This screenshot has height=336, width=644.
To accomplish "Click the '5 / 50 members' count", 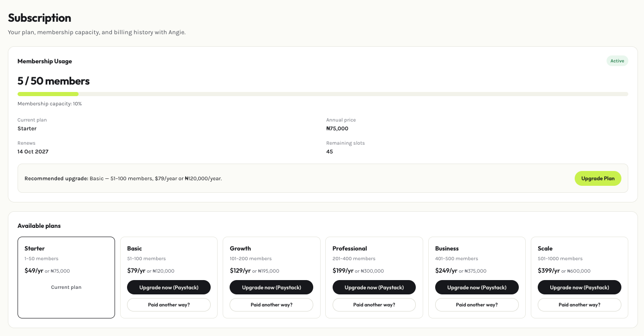I will 54,81.
